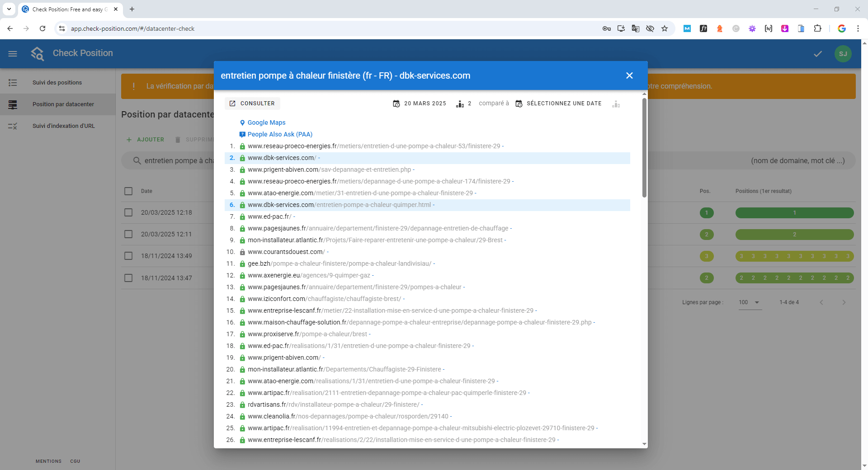868x470 pixels.
Task: Click CGU footer link
Action: point(75,461)
